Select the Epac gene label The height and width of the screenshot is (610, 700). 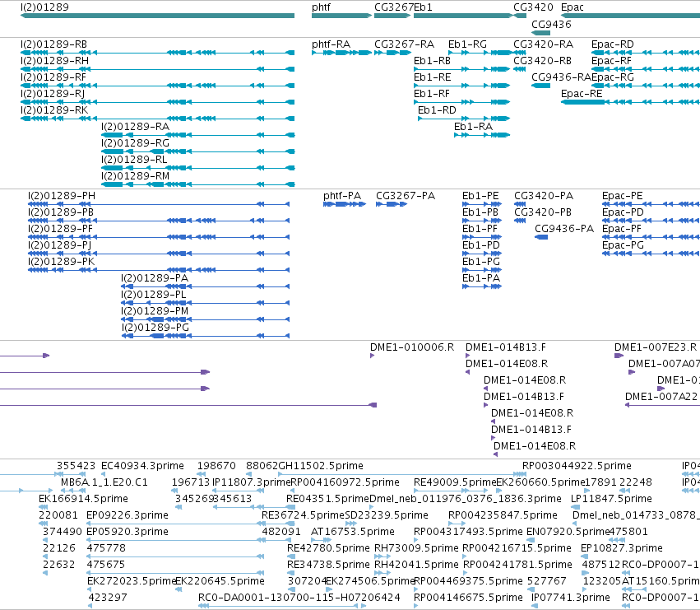(x=573, y=7)
